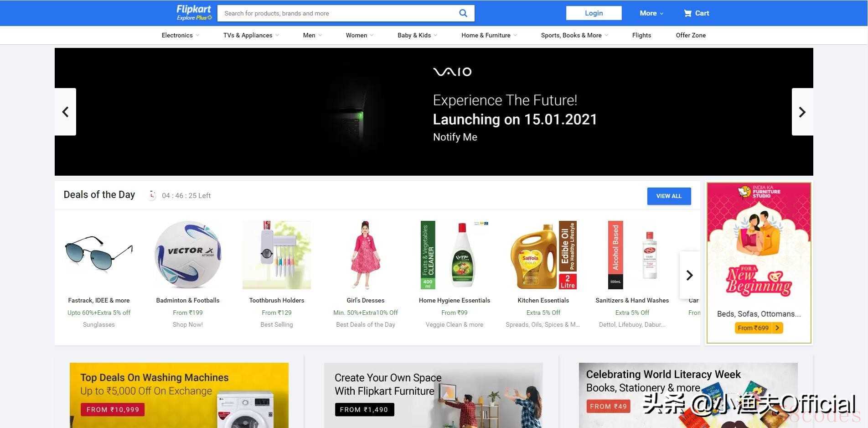Open the TVs & Appliances dropdown
868x428 pixels.
coord(251,35)
